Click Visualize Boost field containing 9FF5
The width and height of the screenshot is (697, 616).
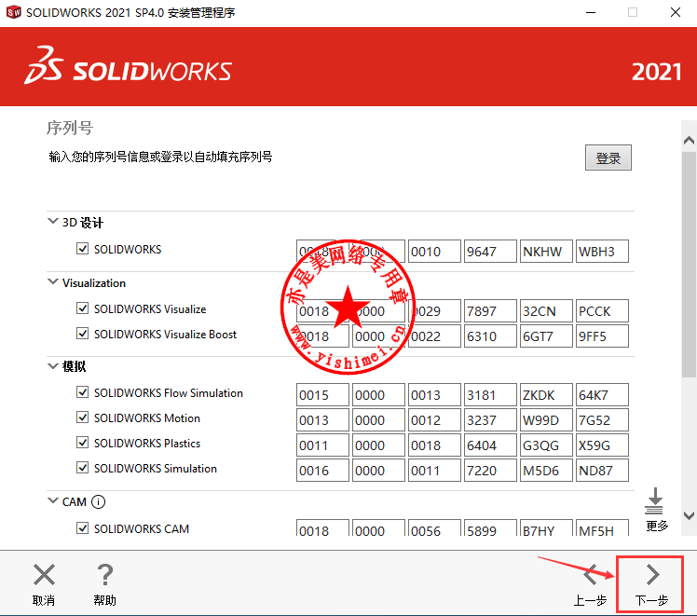(x=602, y=336)
